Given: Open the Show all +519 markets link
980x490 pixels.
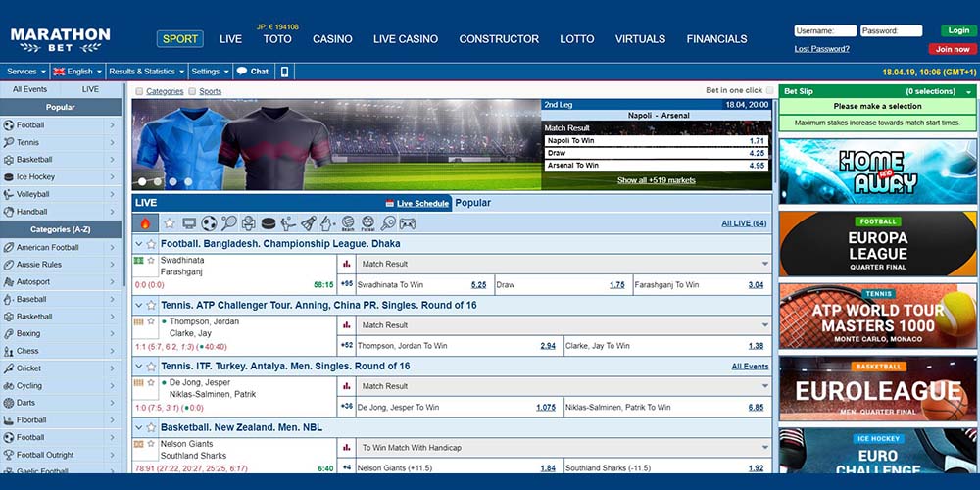Looking at the screenshot, I should (656, 180).
